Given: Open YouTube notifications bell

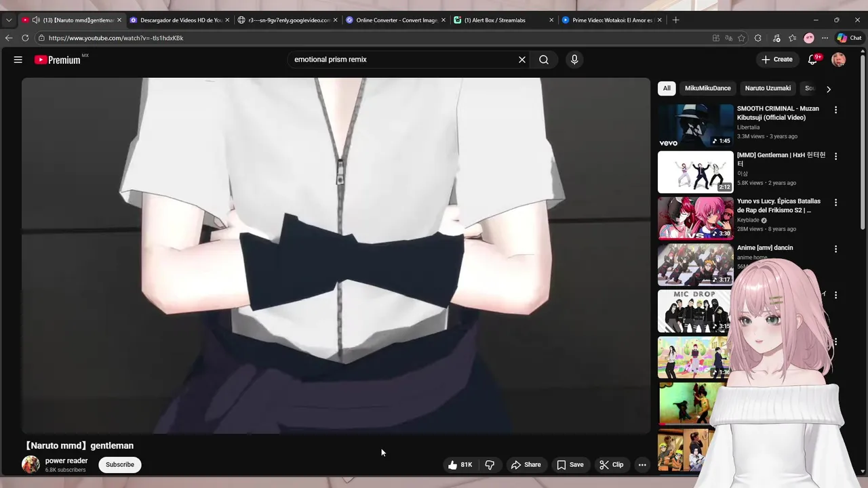Looking at the screenshot, I should coord(812,60).
